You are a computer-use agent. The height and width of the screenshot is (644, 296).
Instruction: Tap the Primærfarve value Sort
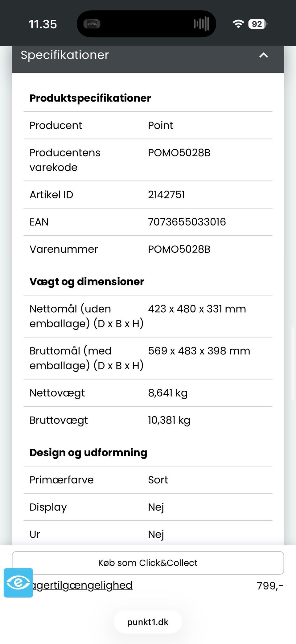pyautogui.click(x=158, y=480)
